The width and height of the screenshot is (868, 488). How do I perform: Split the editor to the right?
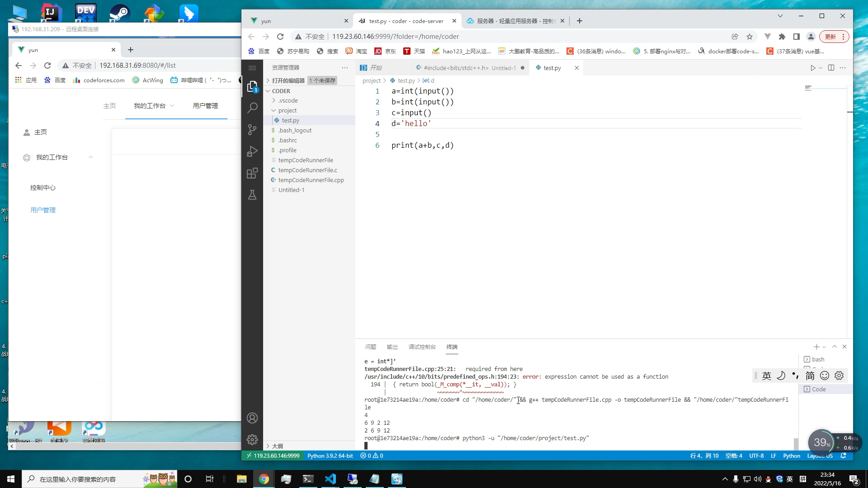coord(831,68)
